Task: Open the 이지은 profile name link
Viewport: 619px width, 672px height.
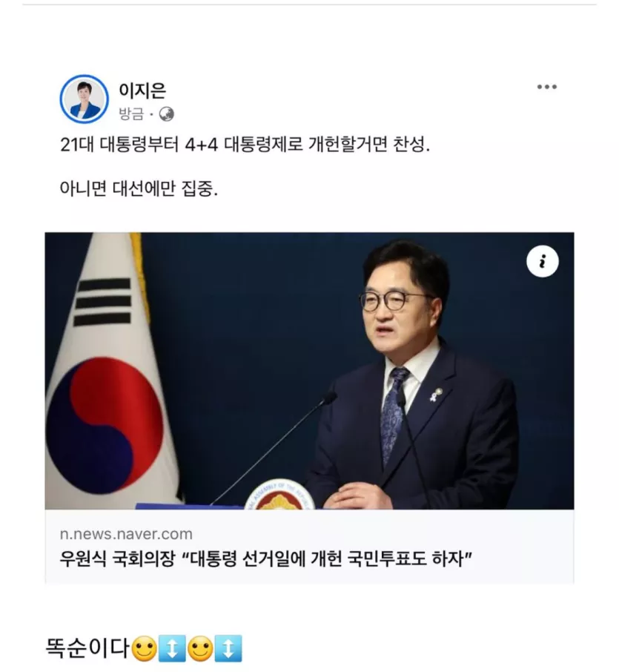Action: point(142,90)
